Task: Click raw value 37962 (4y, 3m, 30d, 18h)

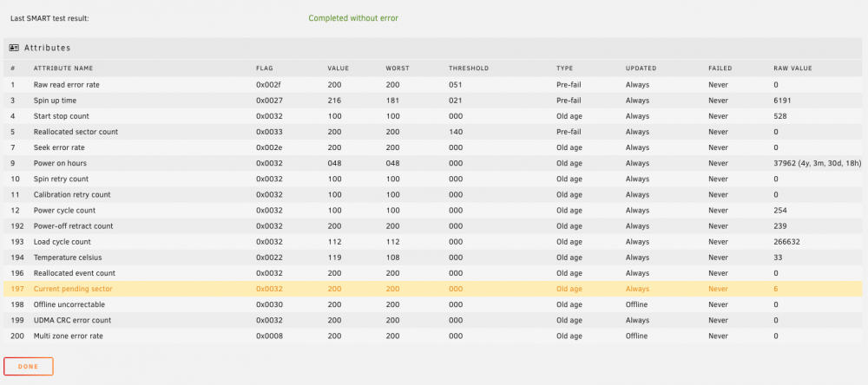Action: [x=817, y=163]
